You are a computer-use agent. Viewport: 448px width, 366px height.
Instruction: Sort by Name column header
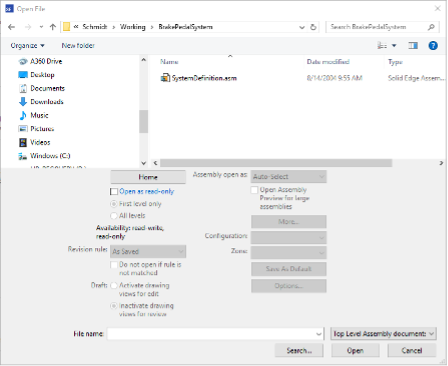tap(169, 62)
